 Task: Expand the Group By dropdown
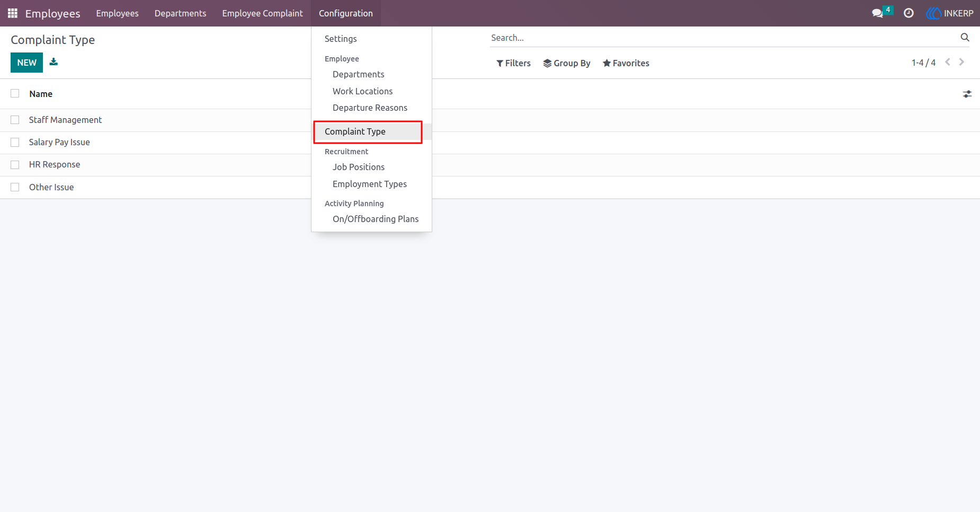coord(567,63)
